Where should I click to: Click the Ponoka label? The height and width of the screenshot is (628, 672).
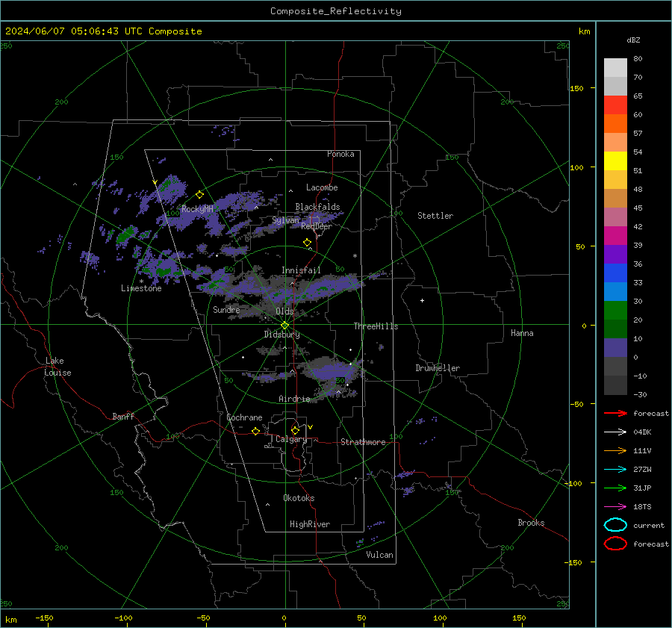(x=340, y=154)
